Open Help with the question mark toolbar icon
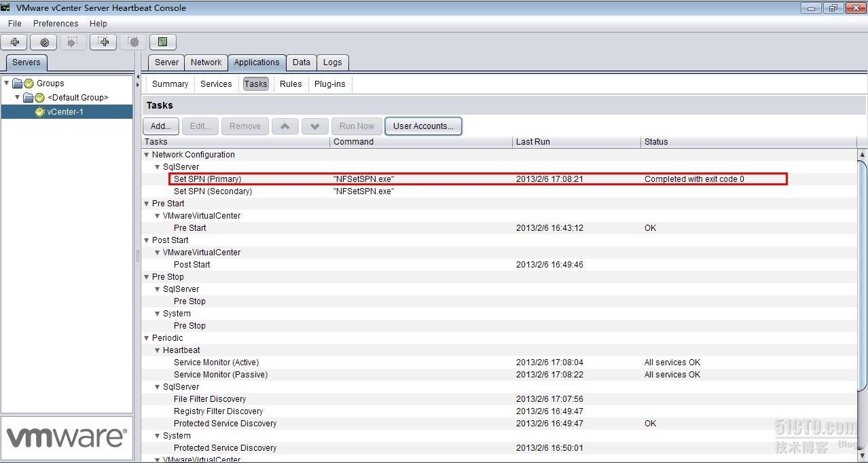Screen dimensions: 868x463 [x=162, y=42]
